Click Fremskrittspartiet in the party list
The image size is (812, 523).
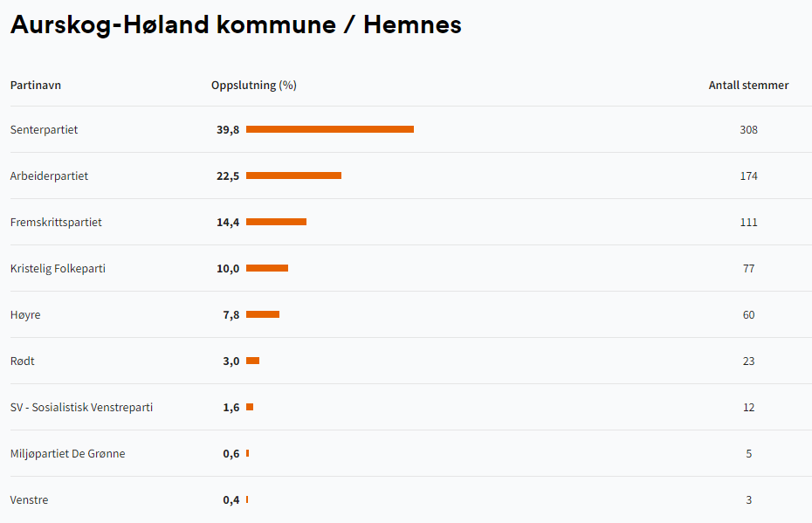pos(56,222)
